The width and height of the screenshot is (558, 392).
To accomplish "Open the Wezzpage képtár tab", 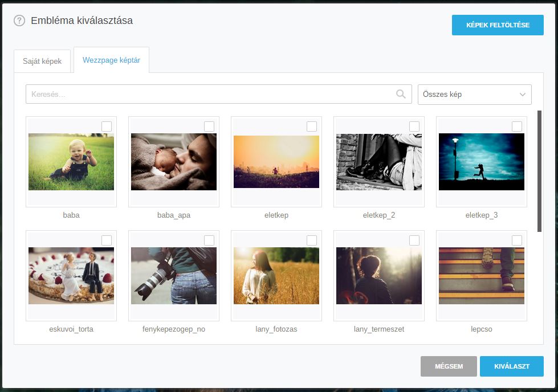I will [111, 60].
